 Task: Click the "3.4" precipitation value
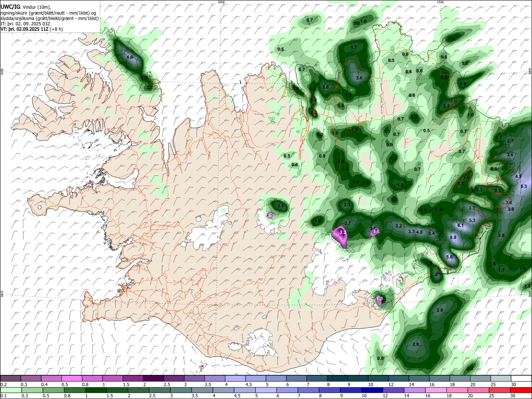tap(431, 233)
